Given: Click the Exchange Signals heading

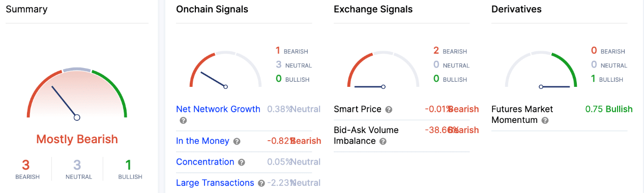Looking at the screenshot, I should coord(373,9).
